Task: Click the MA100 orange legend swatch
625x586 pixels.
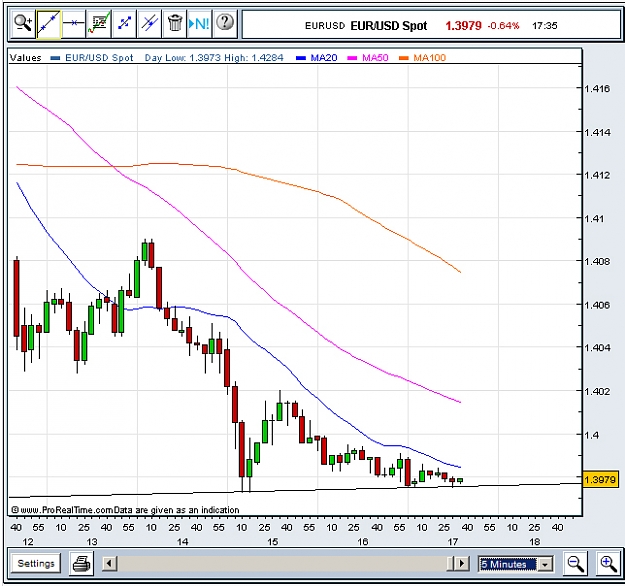Action: pos(404,58)
